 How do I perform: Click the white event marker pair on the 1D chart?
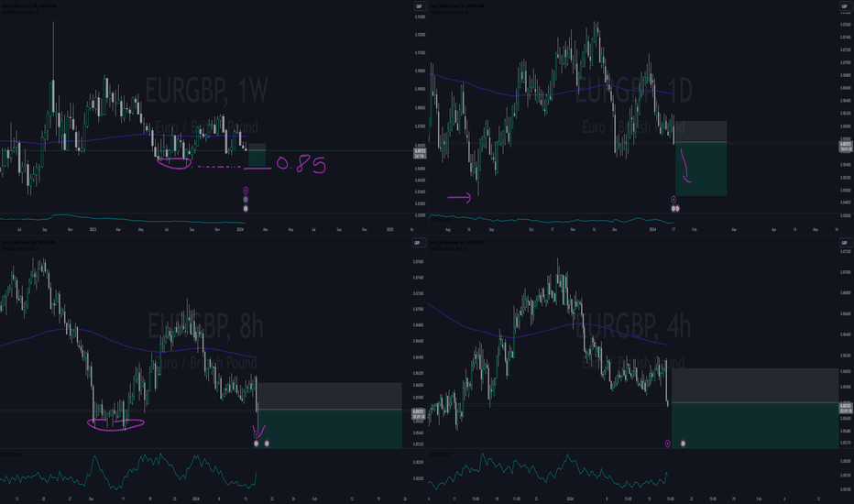(x=675, y=209)
